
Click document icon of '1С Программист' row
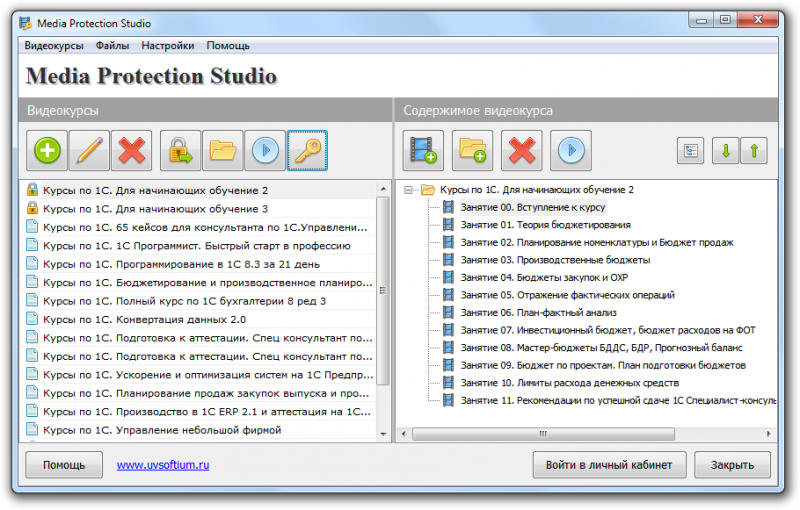[32, 245]
